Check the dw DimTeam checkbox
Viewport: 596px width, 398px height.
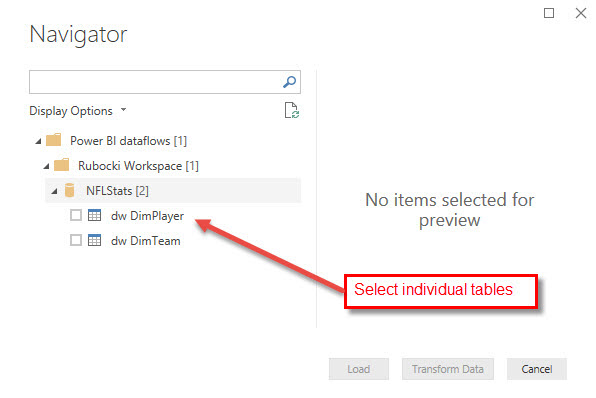(x=76, y=240)
